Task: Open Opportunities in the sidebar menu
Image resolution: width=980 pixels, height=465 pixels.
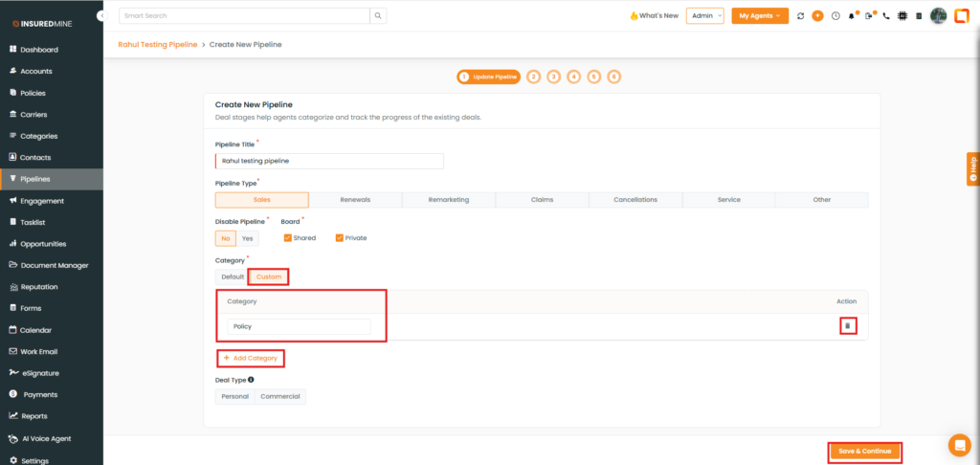Action: point(43,244)
